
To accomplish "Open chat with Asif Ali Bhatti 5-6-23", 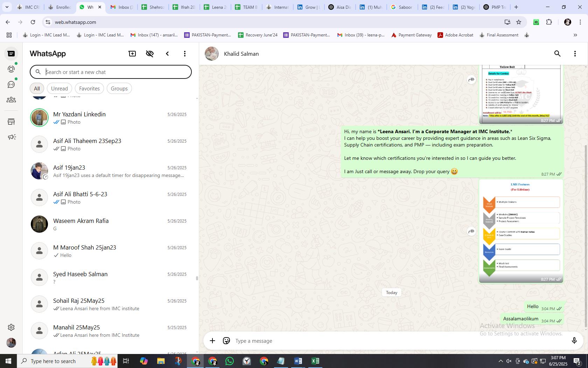I will coord(110,198).
